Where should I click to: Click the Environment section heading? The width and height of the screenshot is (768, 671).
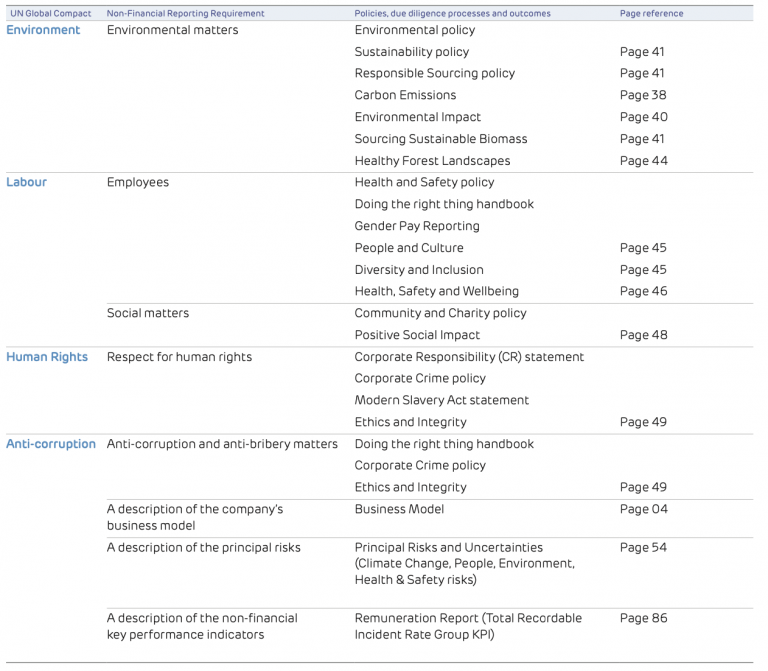(x=43, y=30)
